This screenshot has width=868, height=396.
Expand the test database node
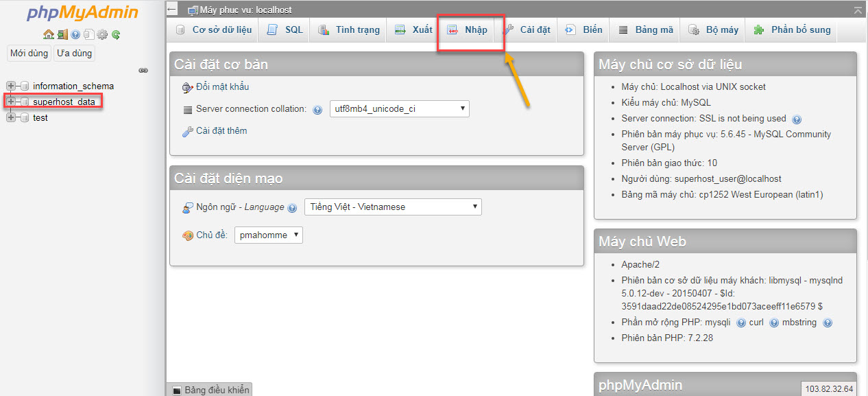(11, 117)
